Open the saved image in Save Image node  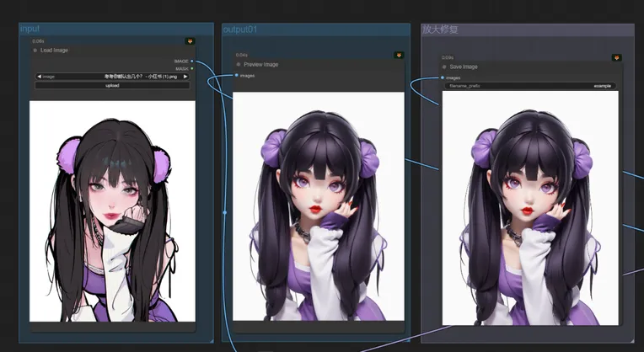pos(530,208)
